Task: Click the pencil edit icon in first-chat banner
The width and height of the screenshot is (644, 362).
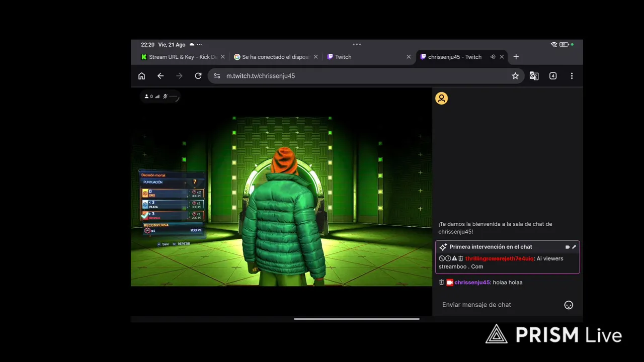Action: (574, 247)
